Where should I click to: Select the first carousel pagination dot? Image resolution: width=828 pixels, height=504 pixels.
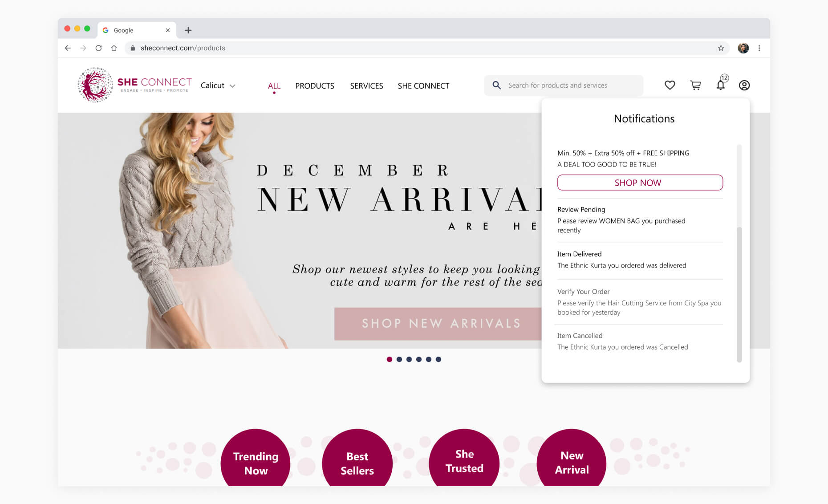(x=390, y=359)
